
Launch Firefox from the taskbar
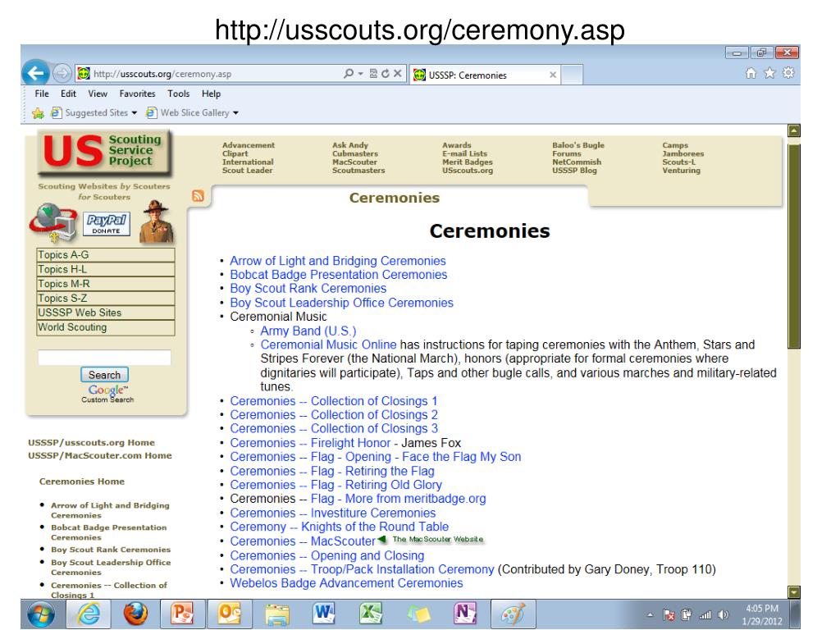pos(135,614)
